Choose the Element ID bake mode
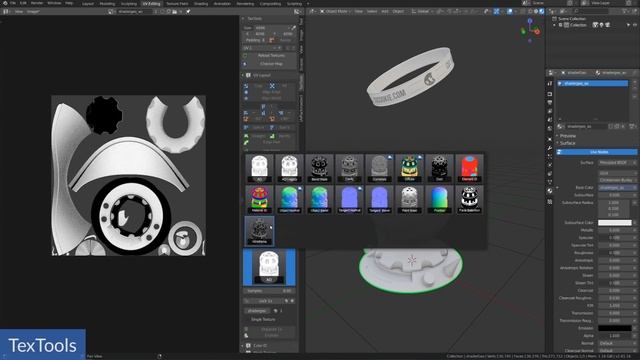 pyautogui.click(x=469, y=168)
